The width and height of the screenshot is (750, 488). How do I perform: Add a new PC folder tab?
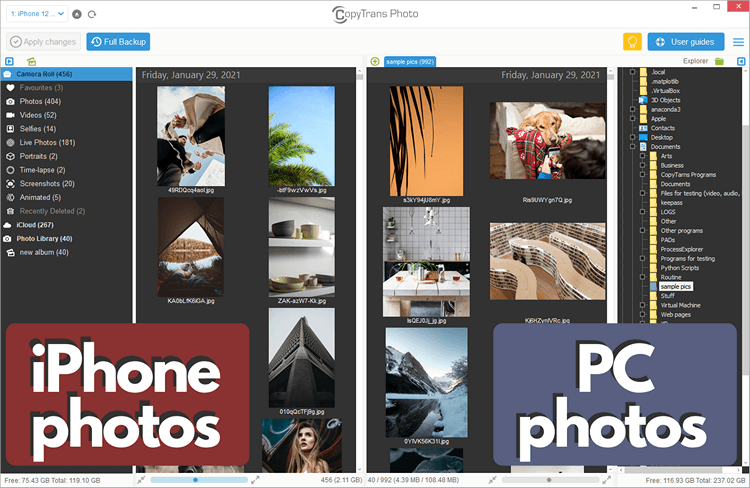(x=375, y=61)
